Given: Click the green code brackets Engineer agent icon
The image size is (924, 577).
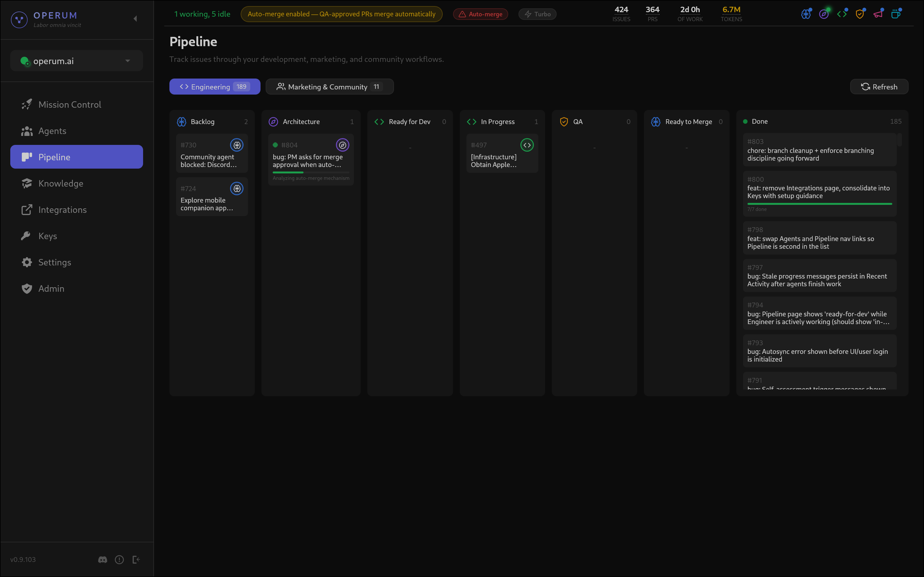Looking at the screenshot, I should (x=842, y=14).
